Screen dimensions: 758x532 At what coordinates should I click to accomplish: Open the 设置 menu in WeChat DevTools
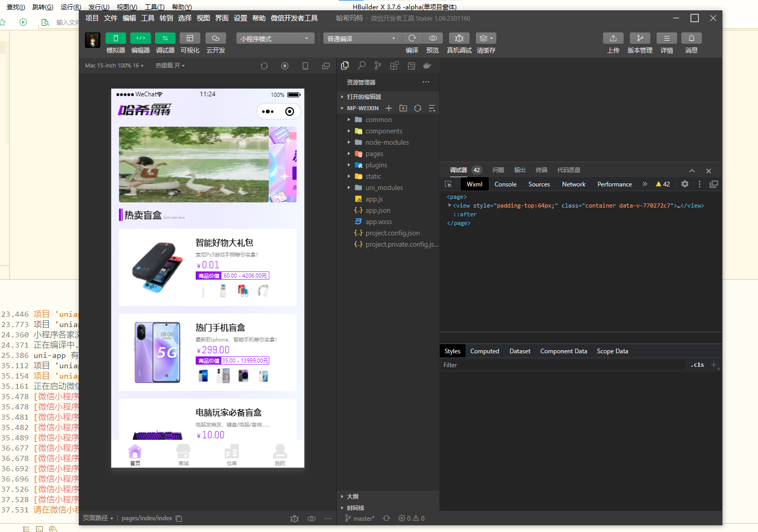pyautogui.click(x=240, y=18)
